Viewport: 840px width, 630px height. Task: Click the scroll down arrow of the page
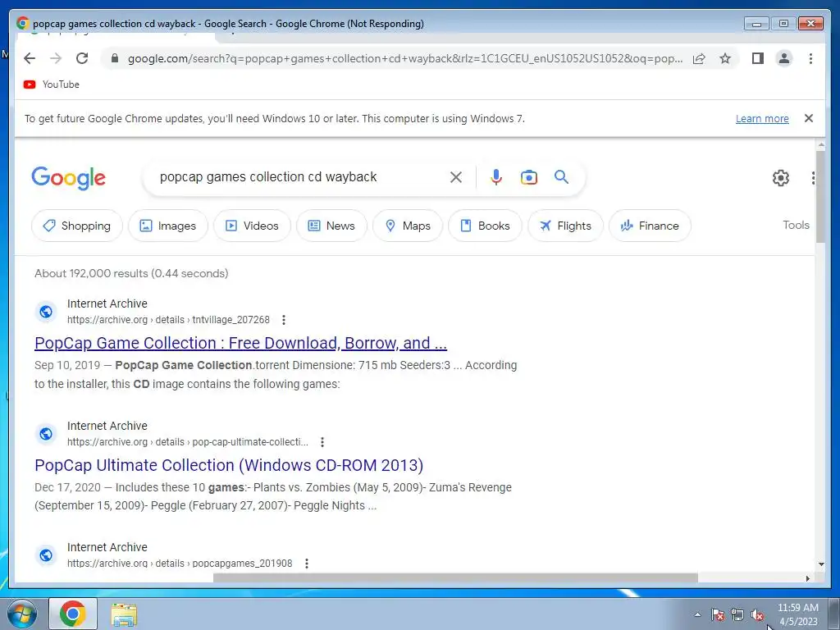tap(820, 564)
